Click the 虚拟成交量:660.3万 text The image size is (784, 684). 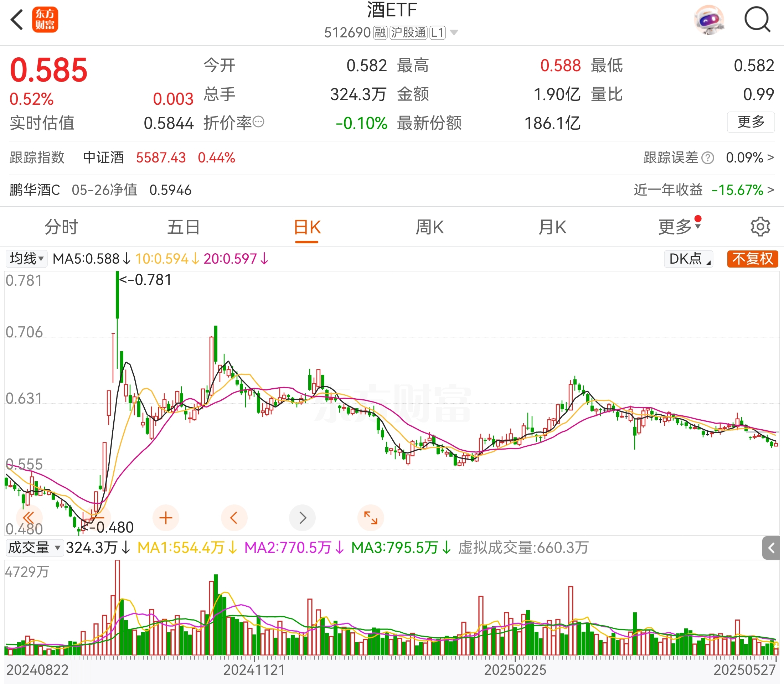[523, 548]
